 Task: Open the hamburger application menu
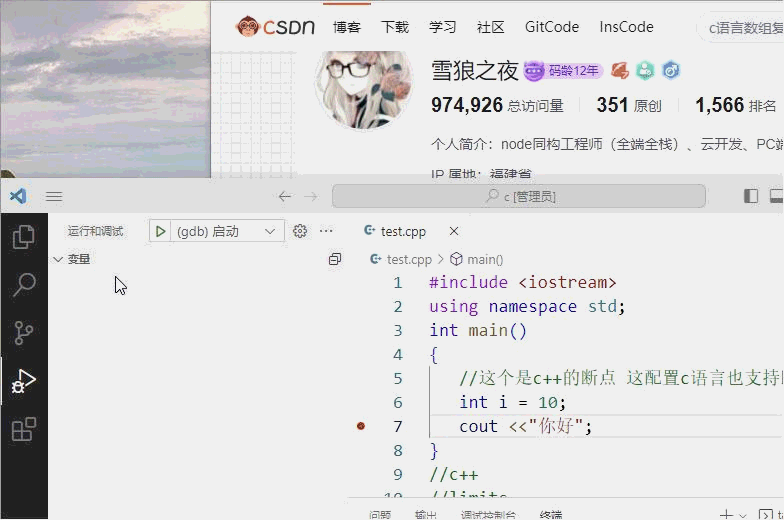(54, 196)
